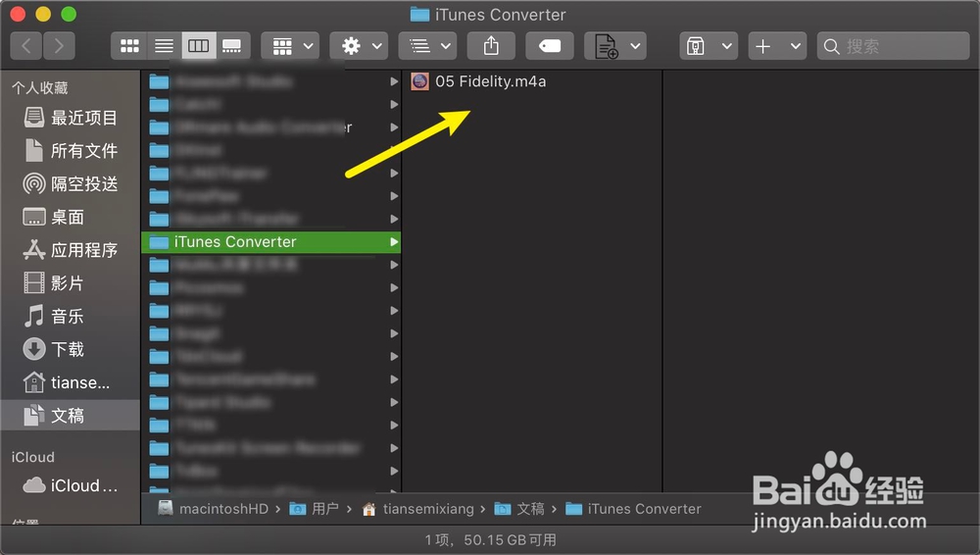Select the iTunes Converter folder row

(270, 241)
